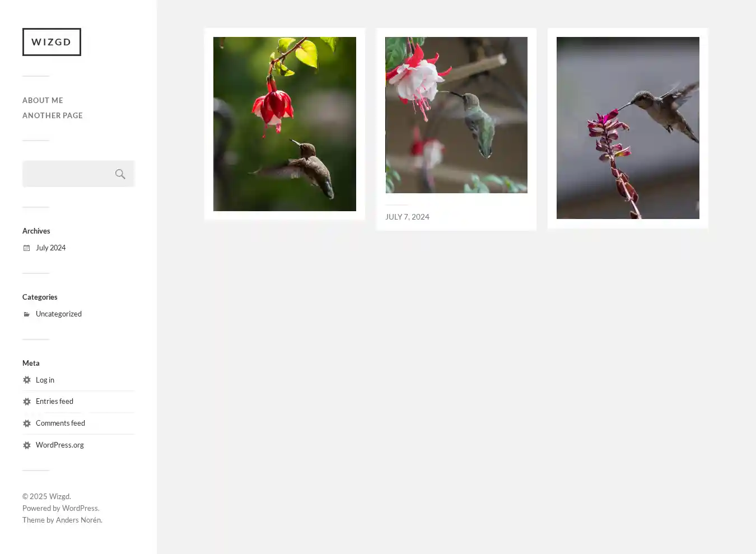Open the hummingbird with white fuchsia thumbnail
756x554 pixels.
pyautogui.click(x=456, y=115)
